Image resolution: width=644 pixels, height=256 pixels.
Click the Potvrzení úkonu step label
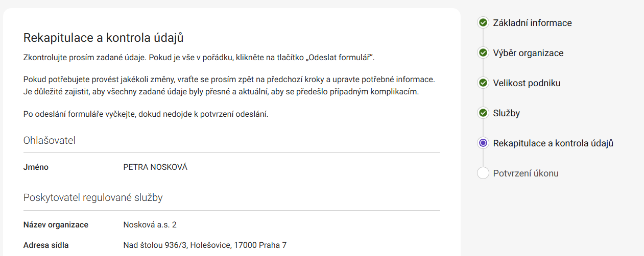526,173
